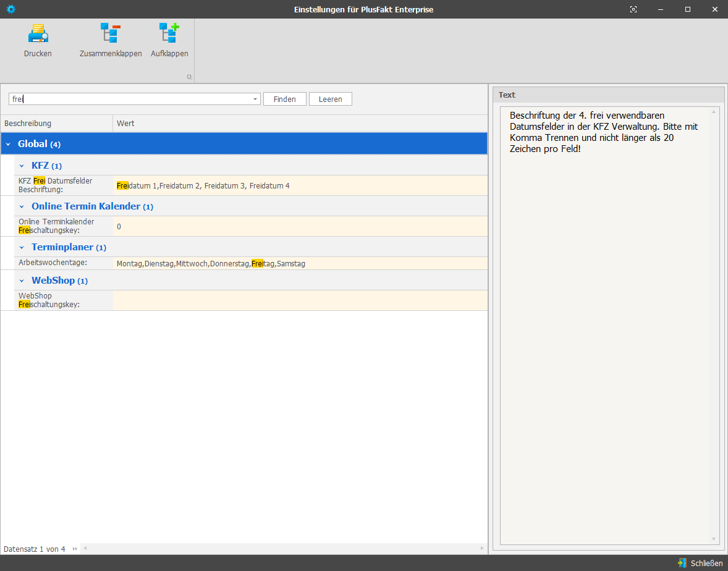Edit value 'Freidatum 1,Freidatum 2, Freidatum 3, Freidatum 4'
Image resolution: width=728 pixels, height=571 pixels.
tap(300, 185)
